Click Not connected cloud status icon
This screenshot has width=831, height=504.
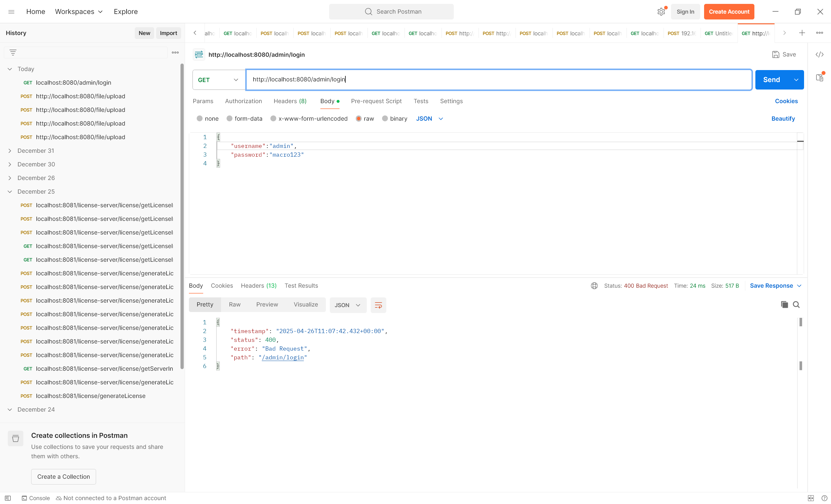click(x=59, y=498)
